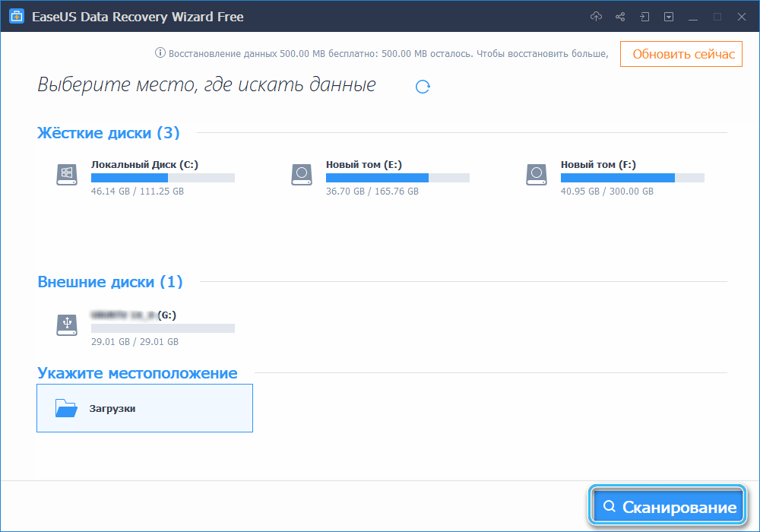The height and width of the screenshot is (532, 760).
Task: Select the Новый том (F:) drive icon
Action: tap(536, 174)
